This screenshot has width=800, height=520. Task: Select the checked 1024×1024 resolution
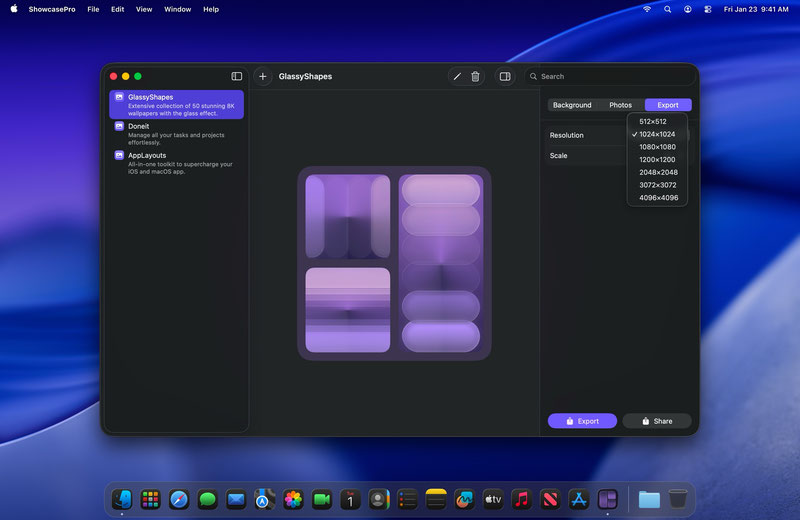tap(657, 134)
